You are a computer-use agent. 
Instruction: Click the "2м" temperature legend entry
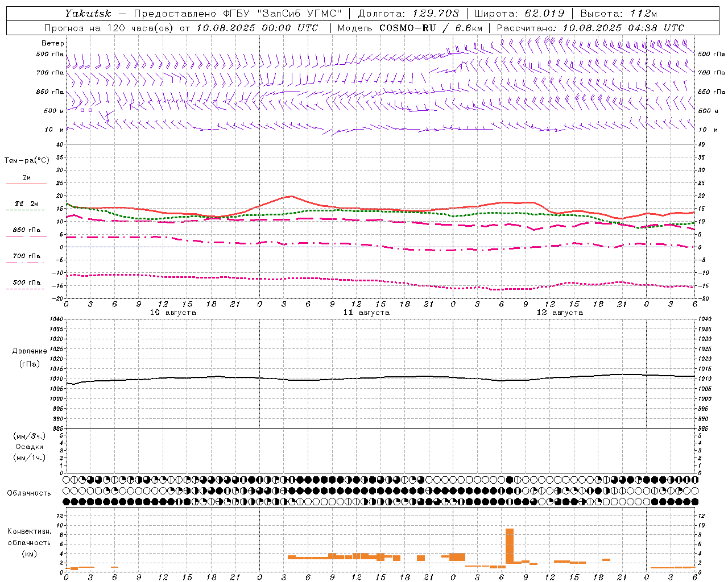pyautogui.click(x=27, y=177)
